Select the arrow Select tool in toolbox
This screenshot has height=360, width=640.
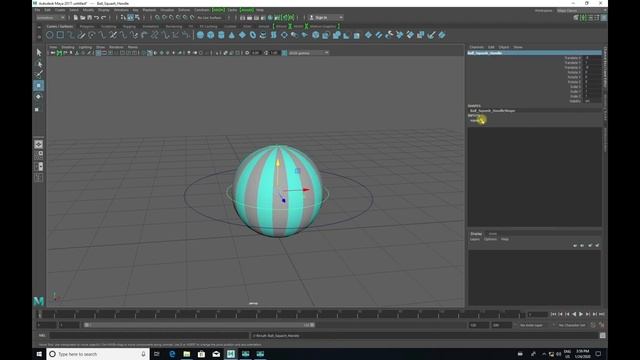click(39, 52)
